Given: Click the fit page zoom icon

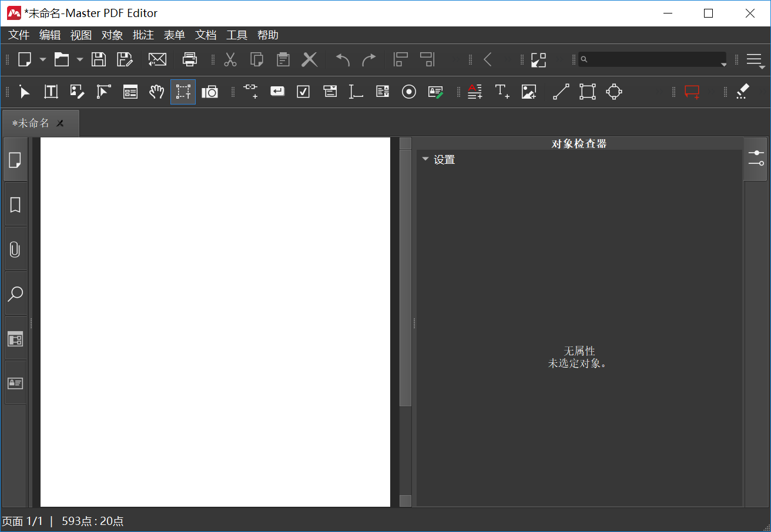Looking at the screenshot, I should [x=538, y=59].
